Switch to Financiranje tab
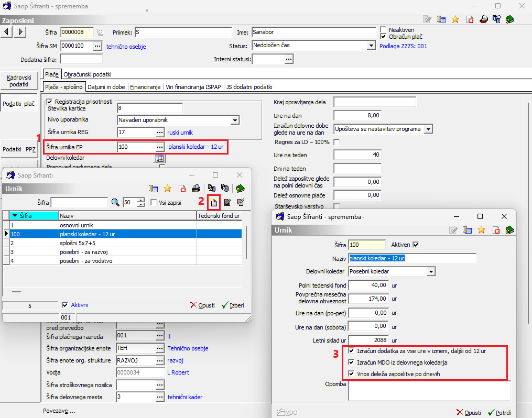Image resolution: width=532 pixels, height=418 pixels. point(145,87)
